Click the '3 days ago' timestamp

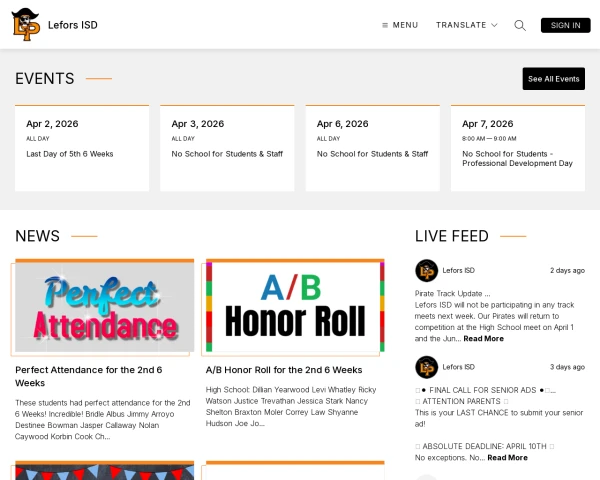tap(567, 367)
